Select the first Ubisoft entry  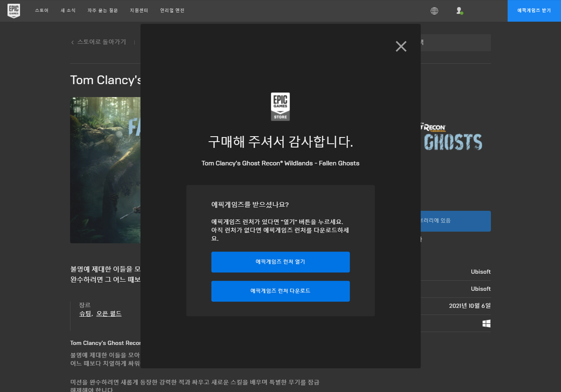(480, 272)
